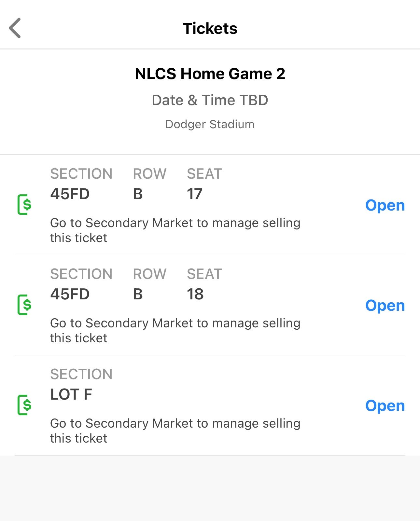
Task: Select the seat number 17
Action: tap(195, 194)
